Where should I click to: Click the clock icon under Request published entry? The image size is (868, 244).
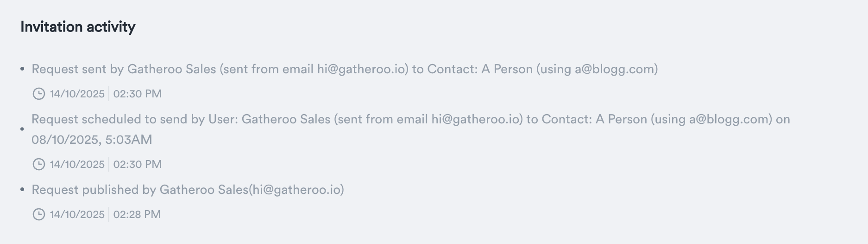click(x=38, y=214)
